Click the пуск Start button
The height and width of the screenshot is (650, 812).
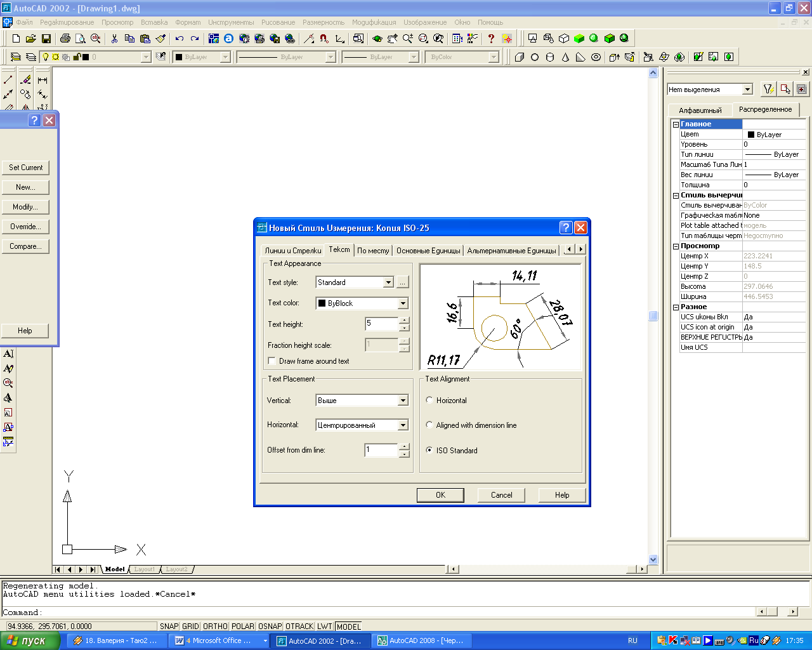pyautogui.click(x=30, y=640)
